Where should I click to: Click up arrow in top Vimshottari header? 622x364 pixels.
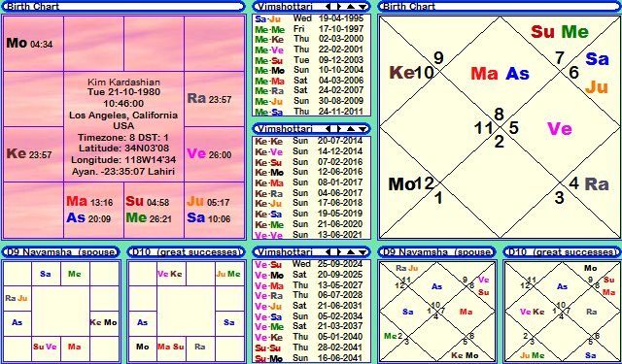tap(351, 7)
